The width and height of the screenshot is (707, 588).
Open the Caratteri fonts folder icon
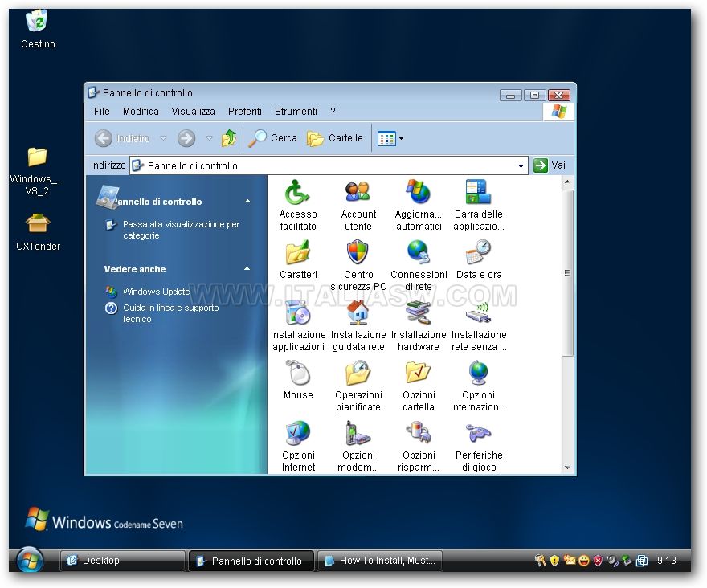pyautogui.click(x=298, y=253)
